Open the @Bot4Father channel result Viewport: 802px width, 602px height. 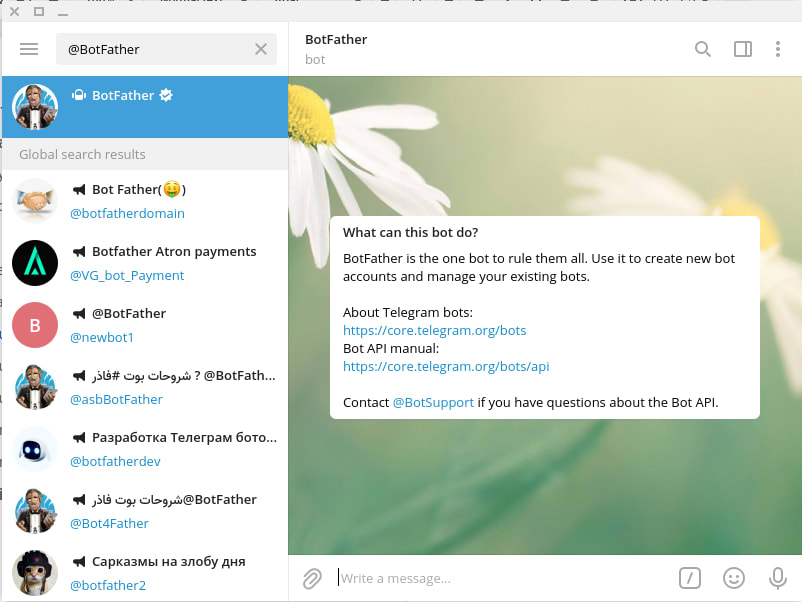[x=145, y=511]
